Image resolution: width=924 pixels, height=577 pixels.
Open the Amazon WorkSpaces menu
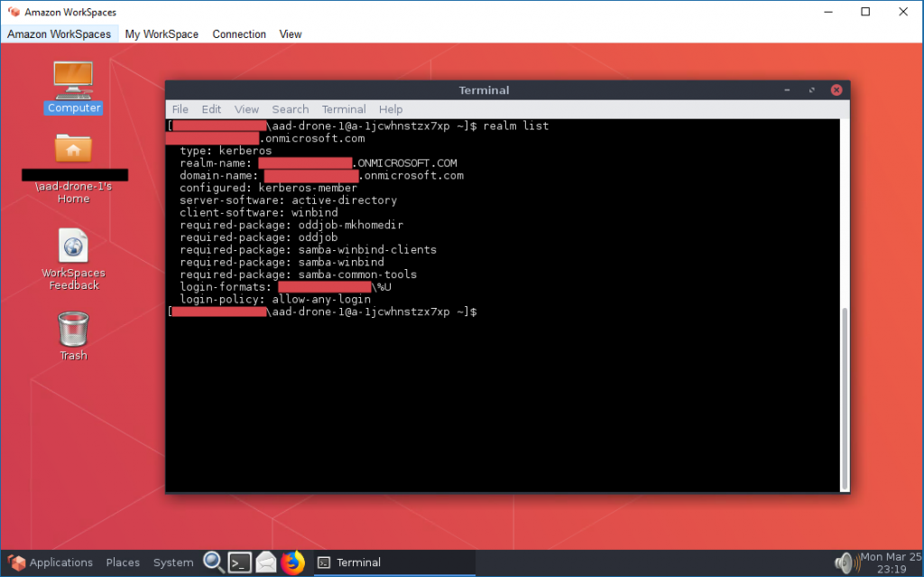[59, 34]
